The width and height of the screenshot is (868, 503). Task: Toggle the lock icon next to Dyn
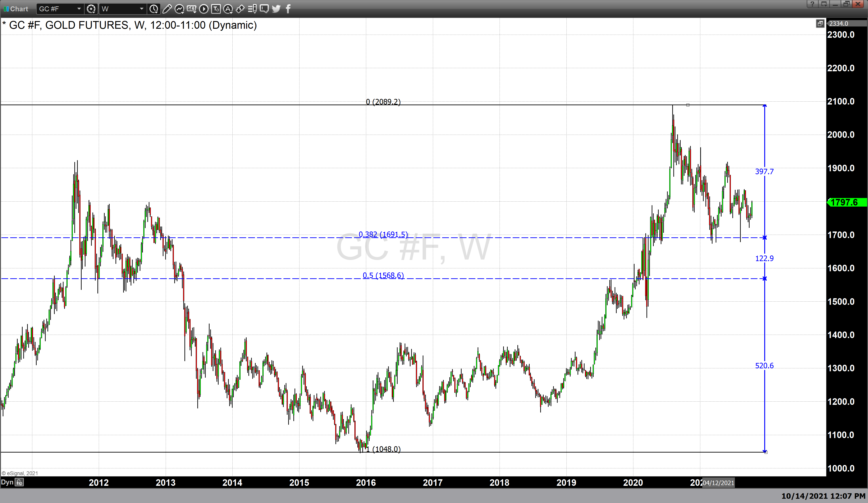(x=20, y=482)
